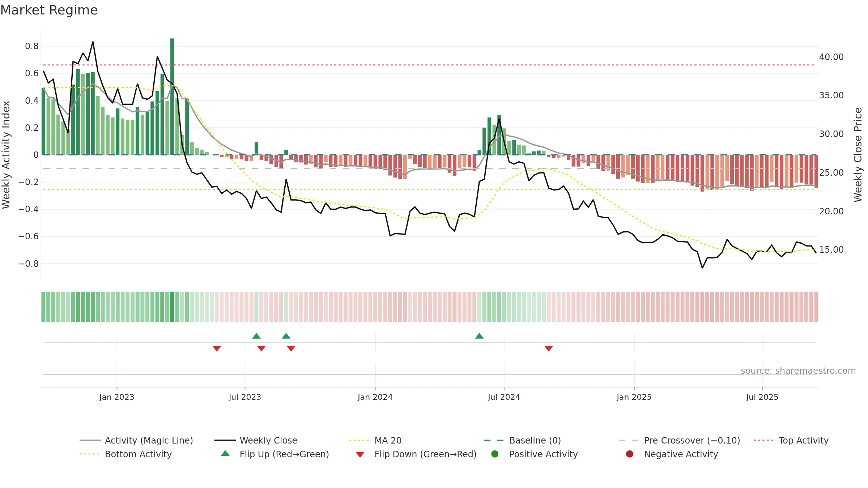The width and height of the screenshot is (868, 488).
Task: Click the Bottom Activity legend label
Action: [138, 454]
